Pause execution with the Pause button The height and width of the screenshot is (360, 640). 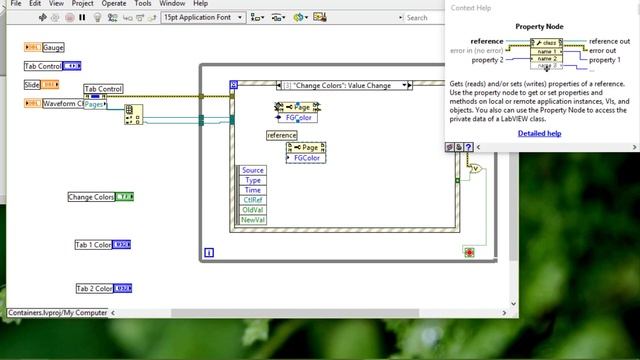(x=82, y=18)
